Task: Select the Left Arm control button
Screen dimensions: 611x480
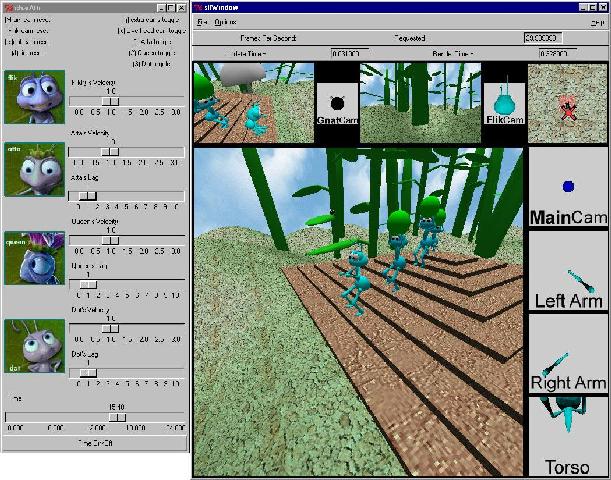Action: pos(568,271)
